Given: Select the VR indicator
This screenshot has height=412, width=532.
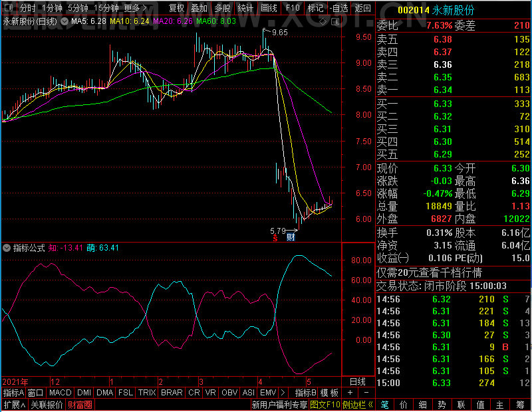Looking at the screenshot, I should point(211,393).
